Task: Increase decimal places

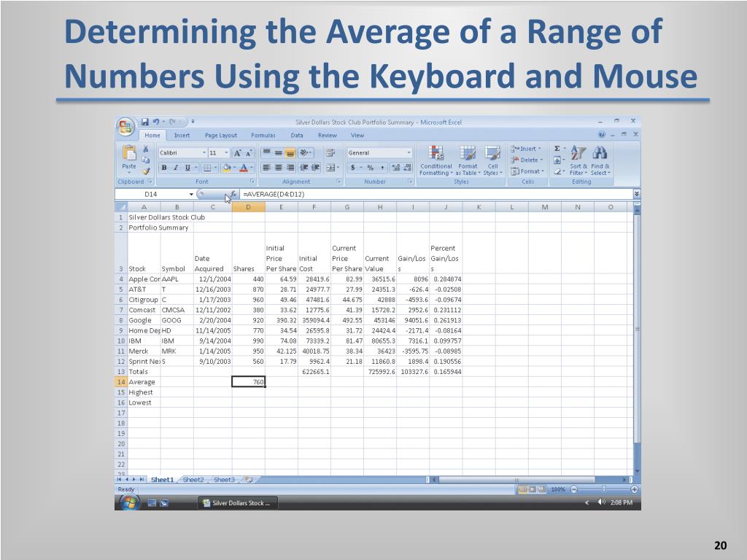Action: [396, 168]
